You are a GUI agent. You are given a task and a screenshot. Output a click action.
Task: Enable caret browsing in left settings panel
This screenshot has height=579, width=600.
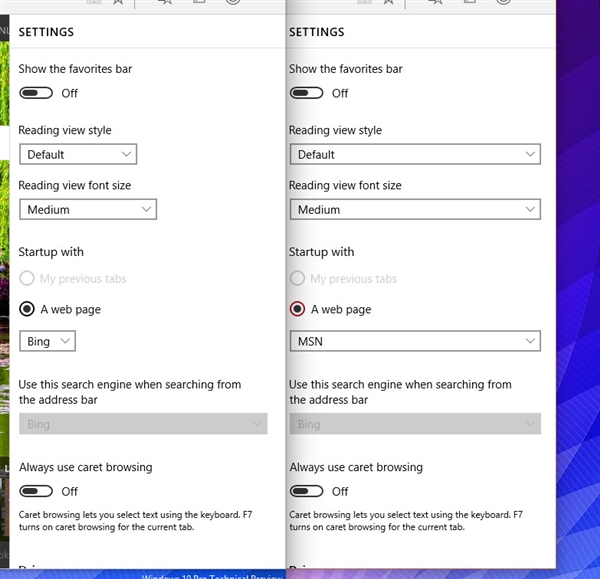(36, 491)
